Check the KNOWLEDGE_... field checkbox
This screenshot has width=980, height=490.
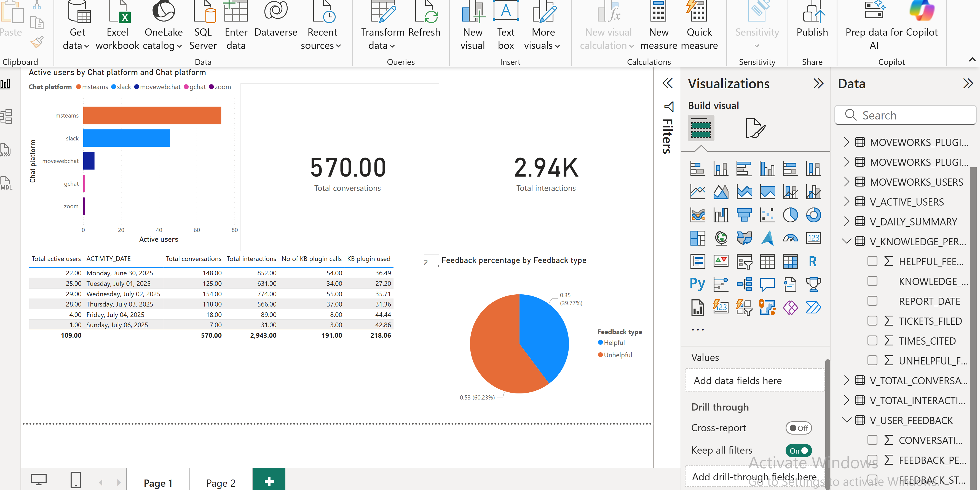(872, 281)
